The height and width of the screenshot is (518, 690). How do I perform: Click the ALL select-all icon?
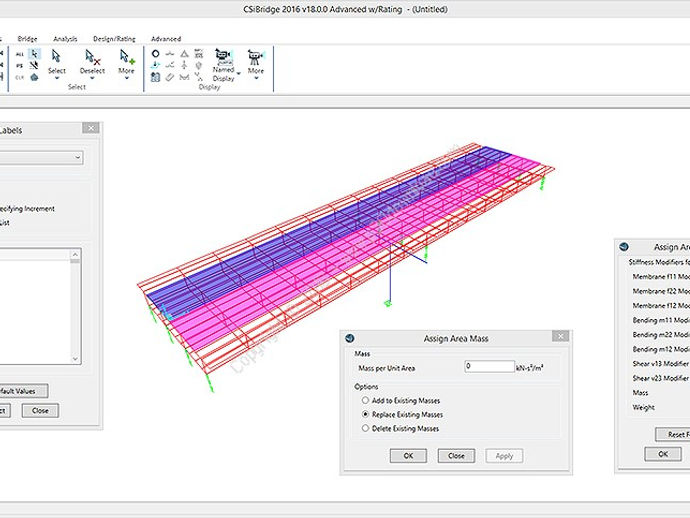pyautogui.click(x=19, y=54)
